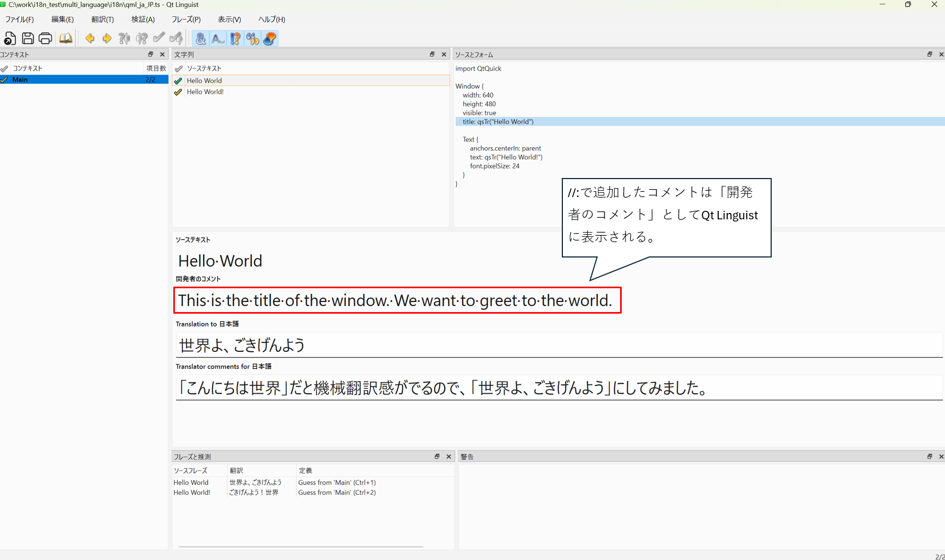Select the Main context row

[20, 79]
